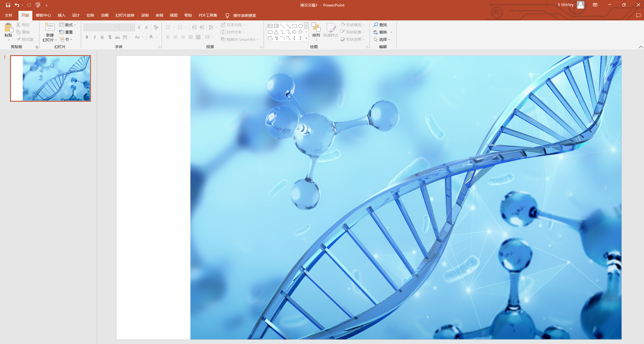Click the lightbulb Tell Me search icon

click(x=227, y=16)
